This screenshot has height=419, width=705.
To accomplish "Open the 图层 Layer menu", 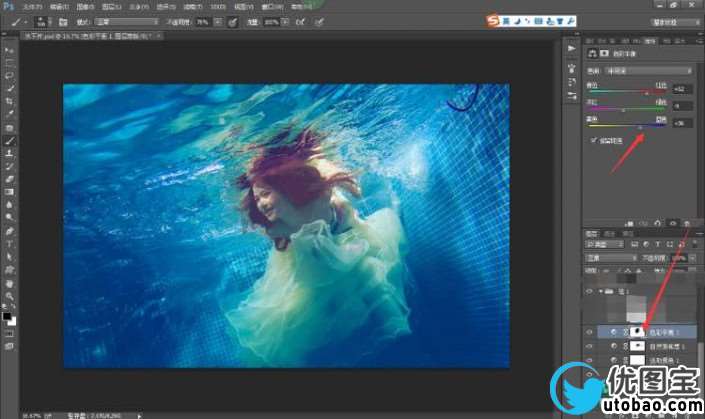I will 112,7.
